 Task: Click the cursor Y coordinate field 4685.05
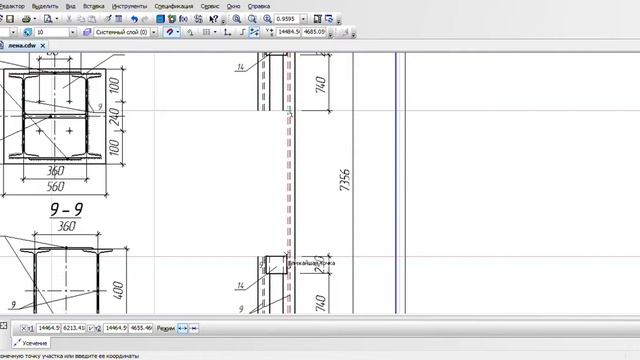(x=314, y=32)
